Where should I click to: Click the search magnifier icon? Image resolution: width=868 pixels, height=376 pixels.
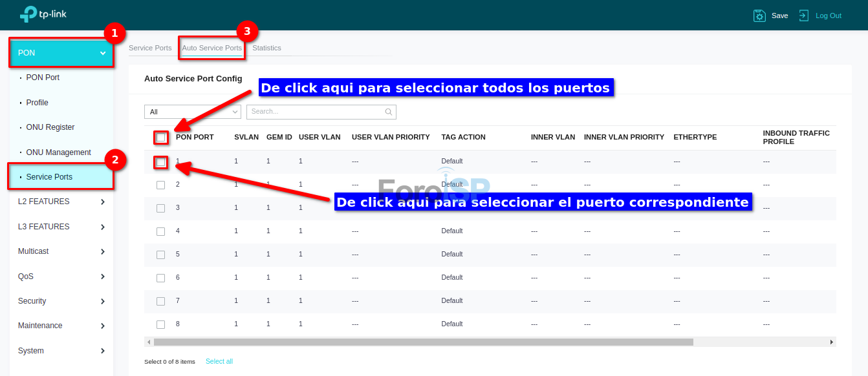[x=389, y=112]
